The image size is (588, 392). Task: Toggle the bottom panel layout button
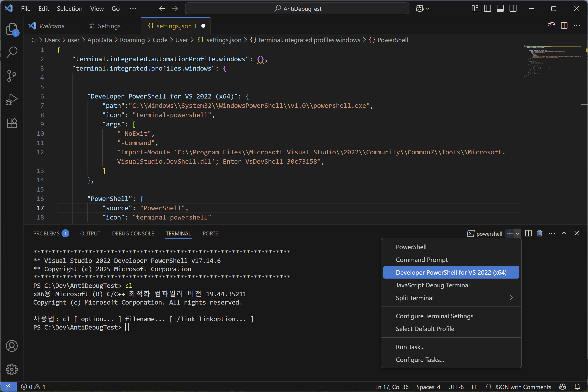click(500, 9)
